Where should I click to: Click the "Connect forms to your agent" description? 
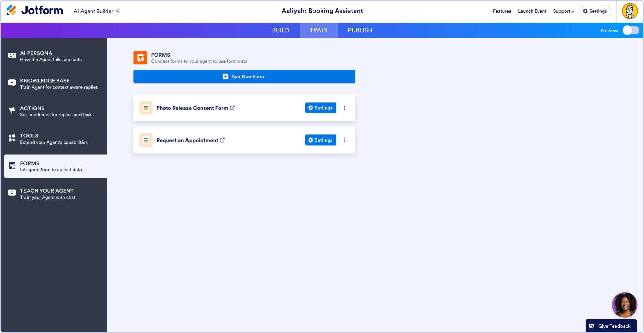pos(199,61)
